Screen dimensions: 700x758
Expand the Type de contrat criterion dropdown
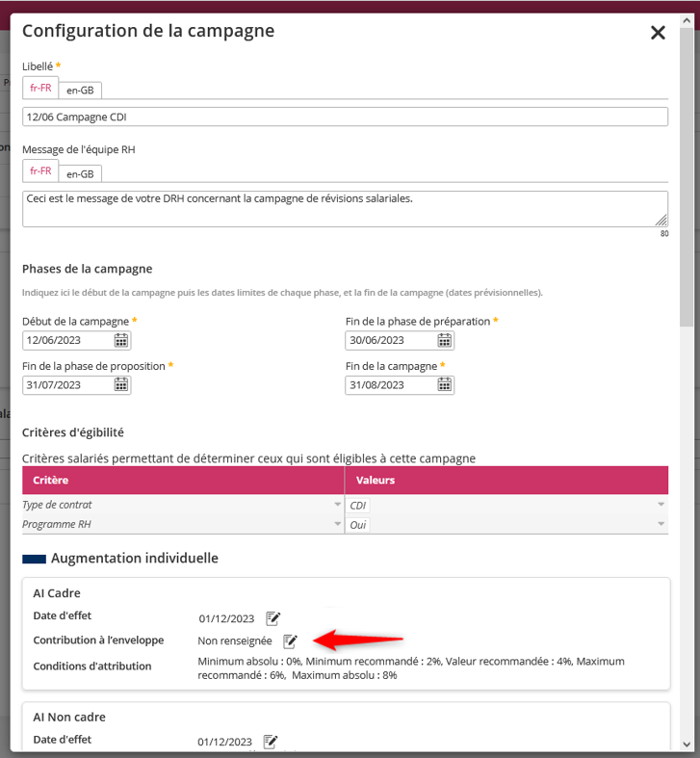coord(337,505)
